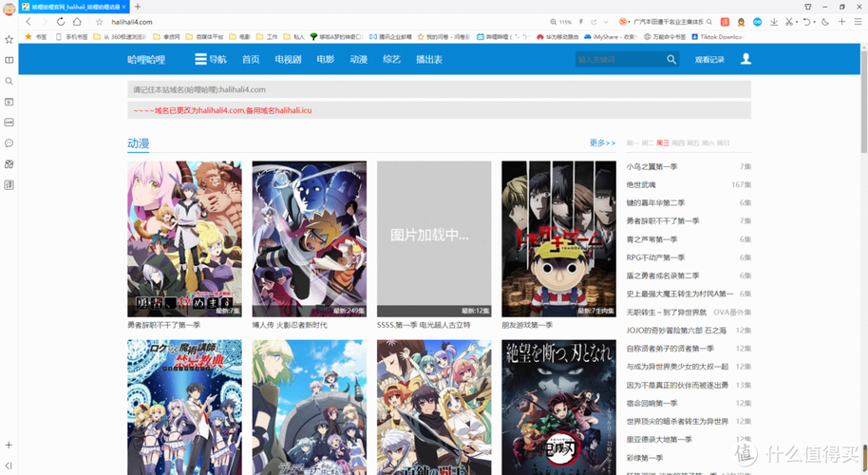
Task: Select the 动漫 navigation item
Action: click(357, 59)
